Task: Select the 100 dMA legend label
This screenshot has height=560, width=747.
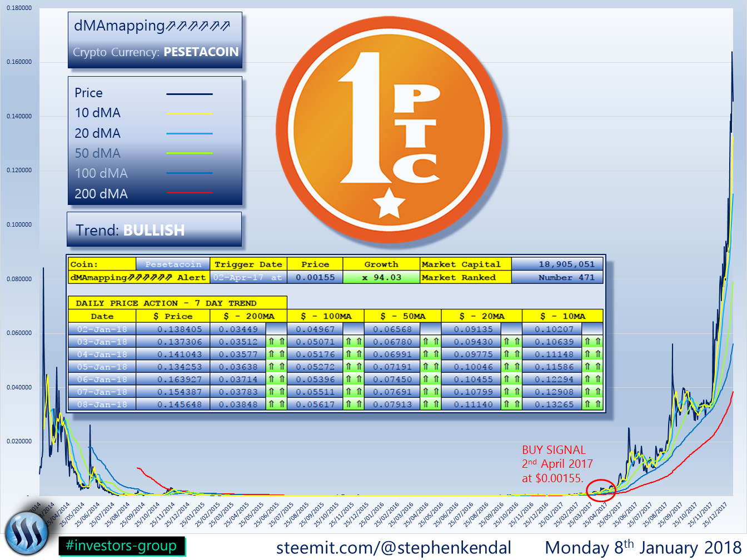Action: tap(101, 173)
